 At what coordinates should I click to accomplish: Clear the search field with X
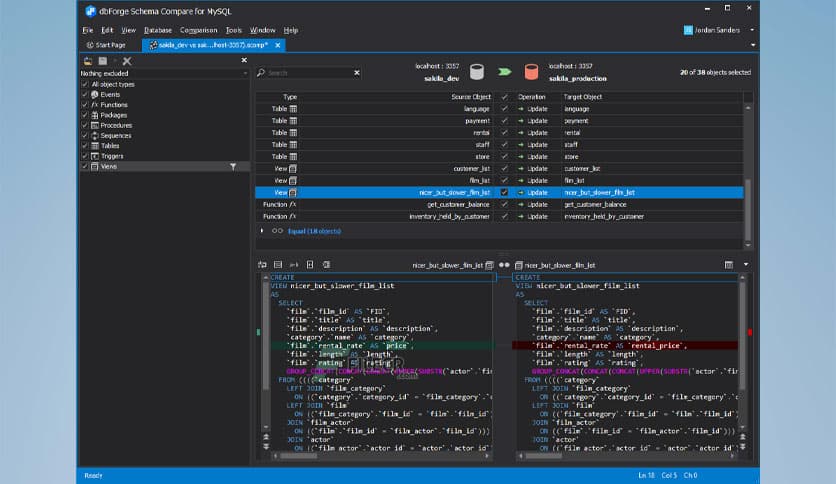pos(357,73)
